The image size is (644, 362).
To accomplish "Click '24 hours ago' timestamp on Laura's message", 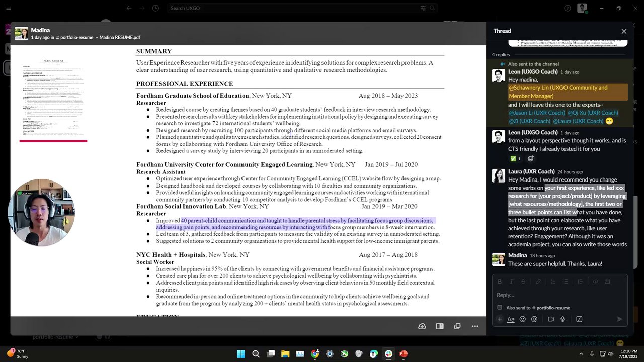I will tap(570, 172).
